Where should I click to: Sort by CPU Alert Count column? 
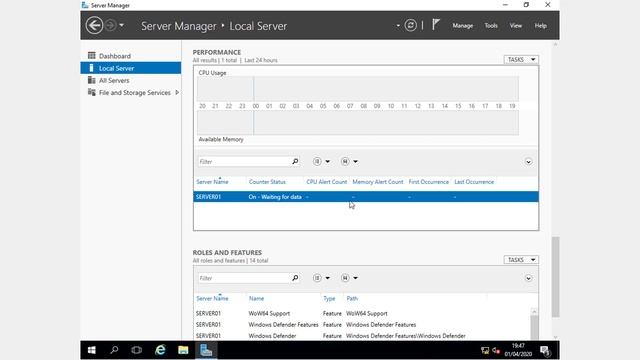327,182
